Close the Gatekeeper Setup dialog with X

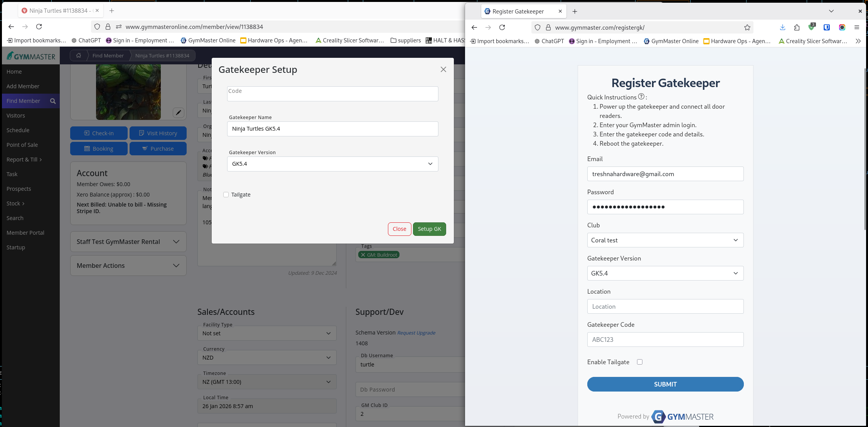pos(443,69)
